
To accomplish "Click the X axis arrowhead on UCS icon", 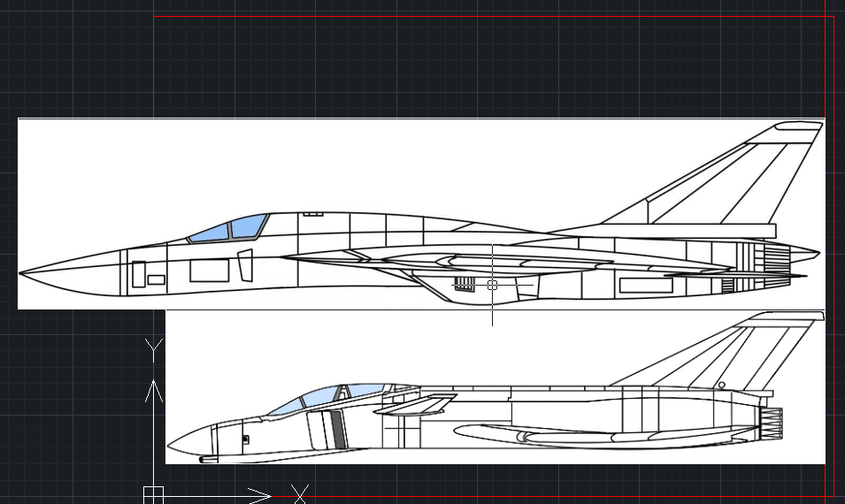I will pos(259,493).
